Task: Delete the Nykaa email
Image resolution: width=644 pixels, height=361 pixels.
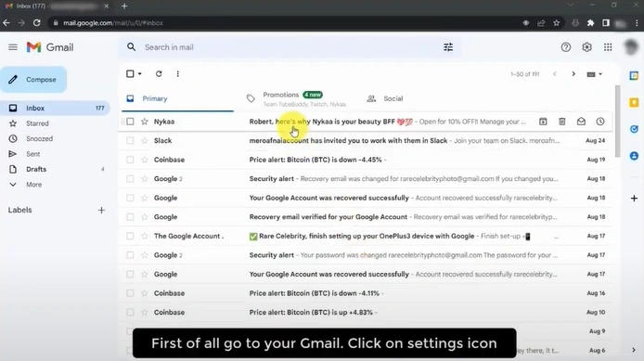Action: click(561, 122)
